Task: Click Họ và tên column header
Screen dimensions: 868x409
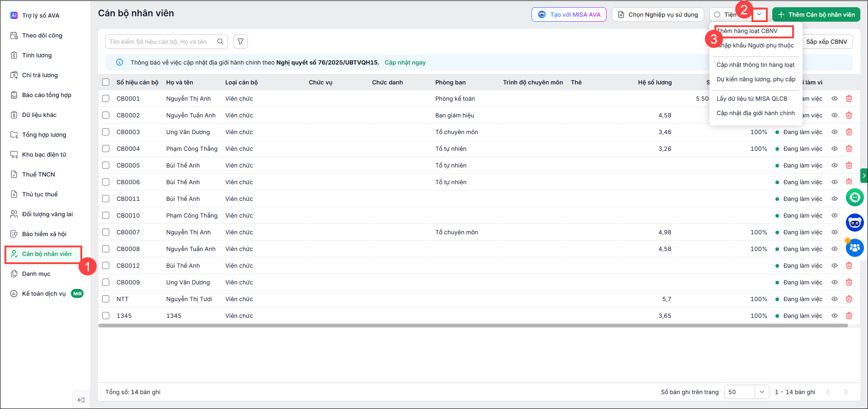Action: [x=180, y=82]
